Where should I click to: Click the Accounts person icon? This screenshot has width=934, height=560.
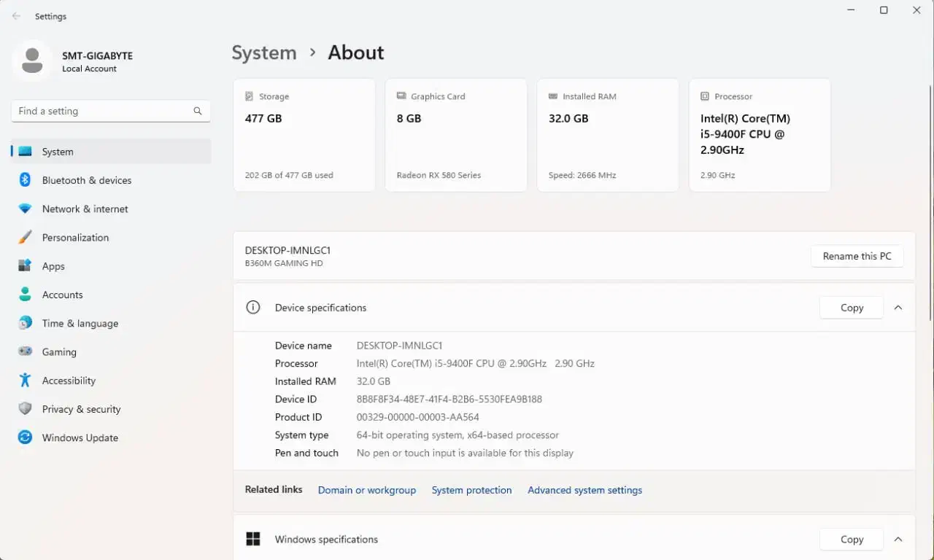coord(25,295)
